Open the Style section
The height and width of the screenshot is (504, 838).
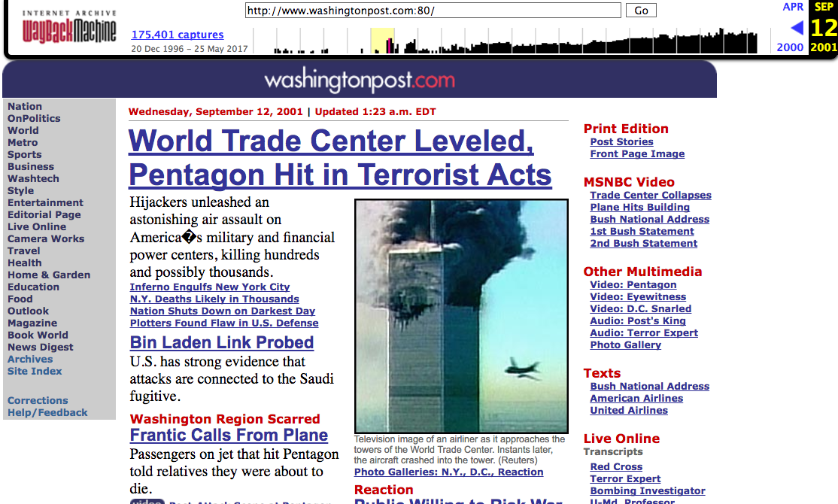[x=21, y=191]
